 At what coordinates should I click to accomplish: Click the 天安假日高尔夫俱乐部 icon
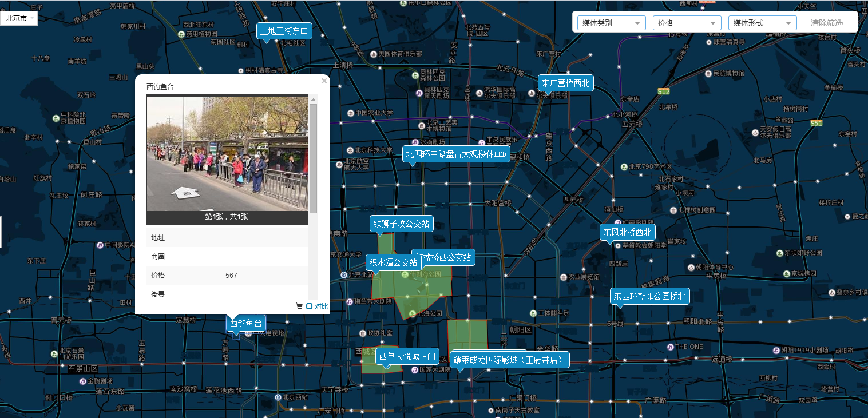(x=755, y=132)
